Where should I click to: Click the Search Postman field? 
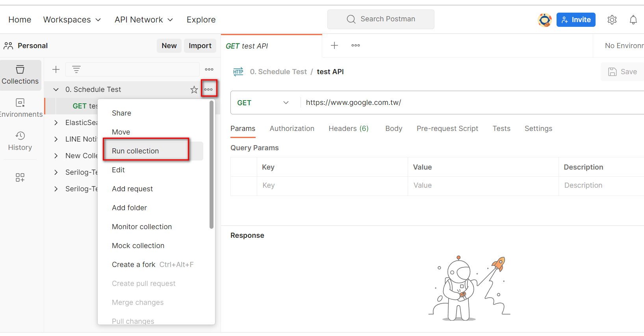pyautogui.click(x=380, y=19)
